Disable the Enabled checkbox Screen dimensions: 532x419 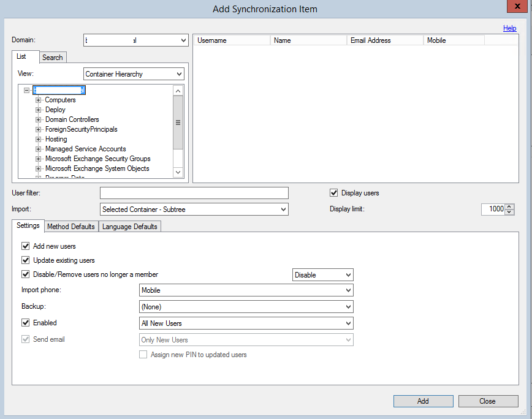tap(26, 323)
